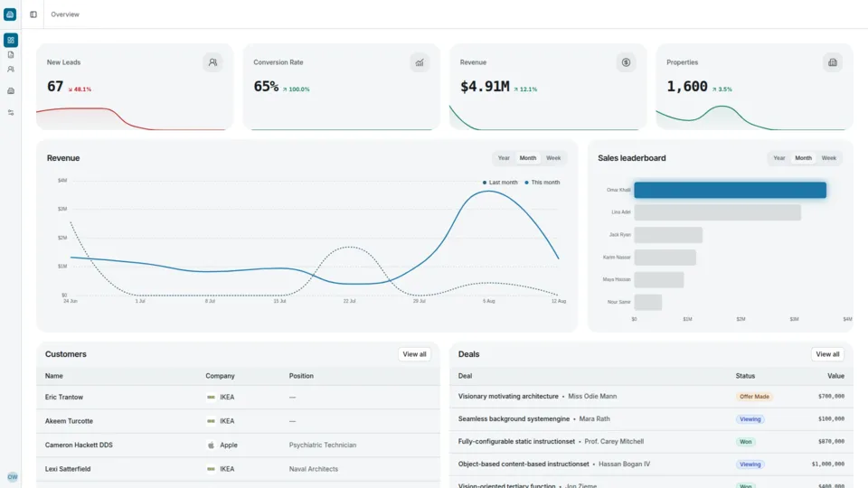Image resolution: width=868 pixels, height=488 pixels.
Task: Click the Offer Made status badge
Action: point(754,397)
